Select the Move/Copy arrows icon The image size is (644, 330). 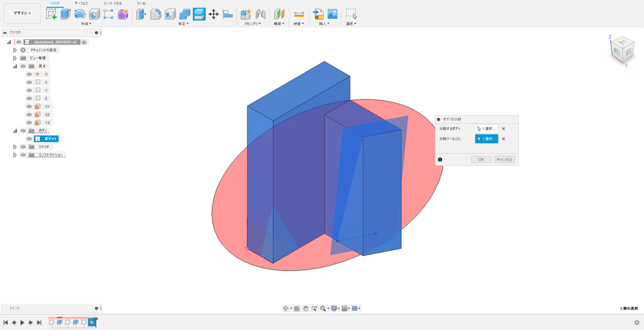click(x=214, y=15)
